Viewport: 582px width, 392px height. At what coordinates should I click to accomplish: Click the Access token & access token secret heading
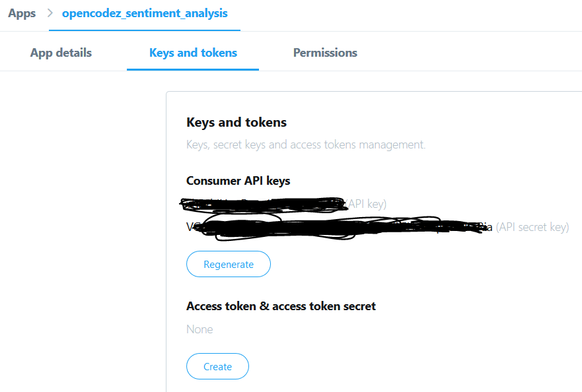[281, 306]
